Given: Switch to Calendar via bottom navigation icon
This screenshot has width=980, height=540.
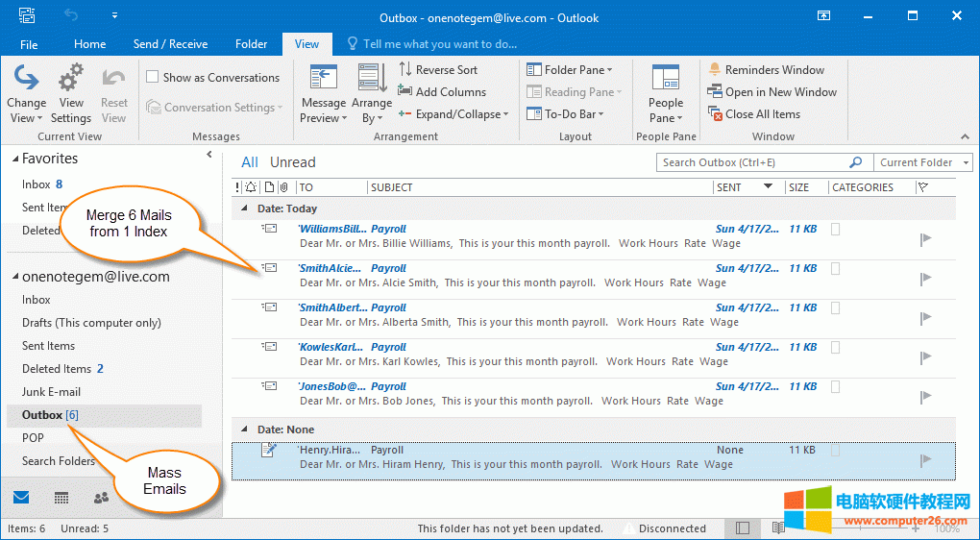Looking at the screenshot, I should click(61, 498).
